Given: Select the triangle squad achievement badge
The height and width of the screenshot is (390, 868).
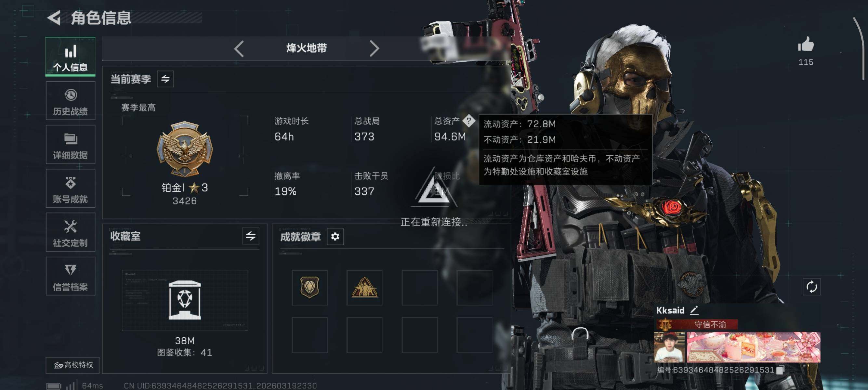Looking at the screenshot, I should 364,287.
